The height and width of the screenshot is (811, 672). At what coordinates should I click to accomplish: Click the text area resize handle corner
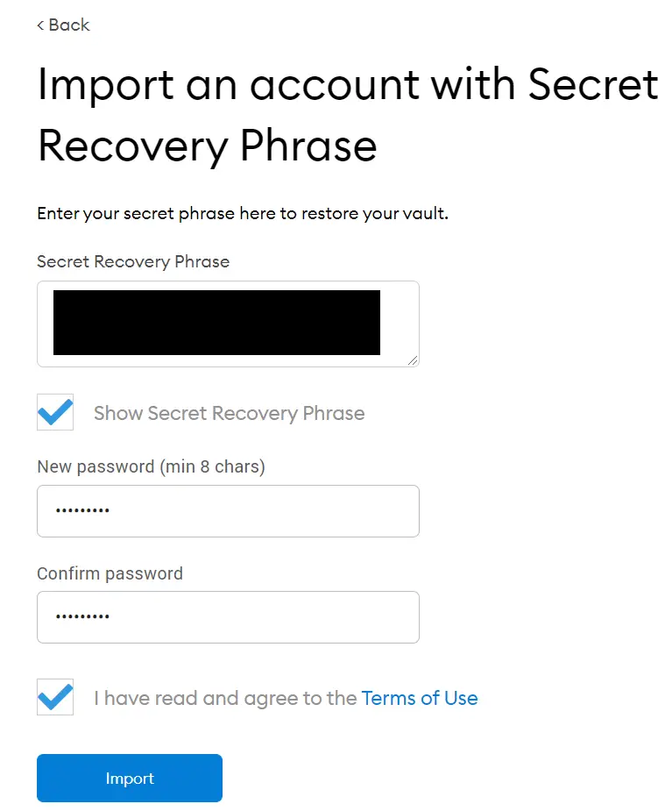point(413,360)
